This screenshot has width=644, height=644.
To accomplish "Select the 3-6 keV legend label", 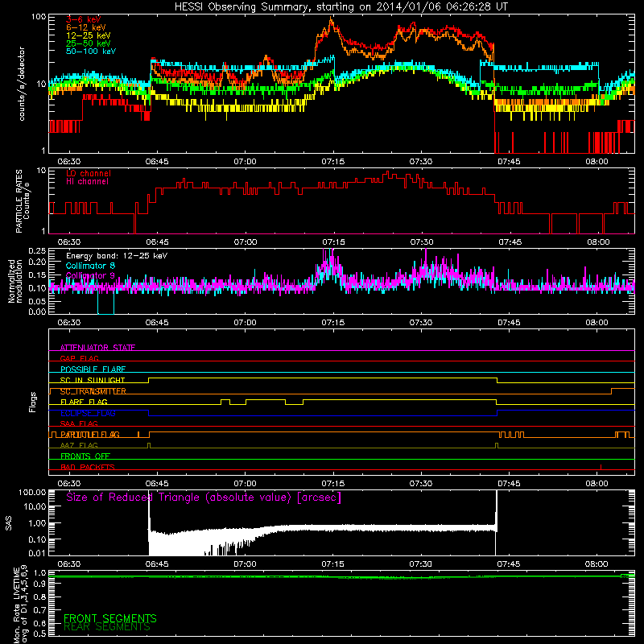I will coord(84,19).
